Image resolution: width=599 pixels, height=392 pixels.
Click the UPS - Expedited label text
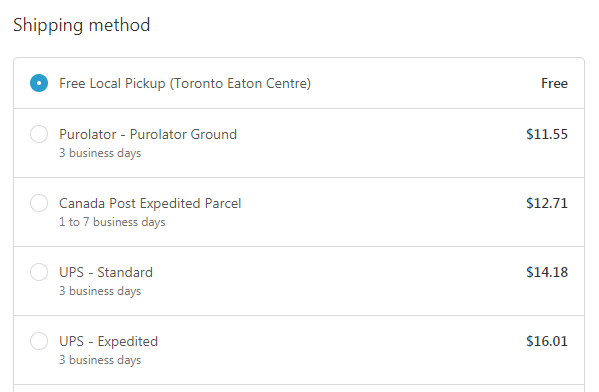click(x=108, y=341)
